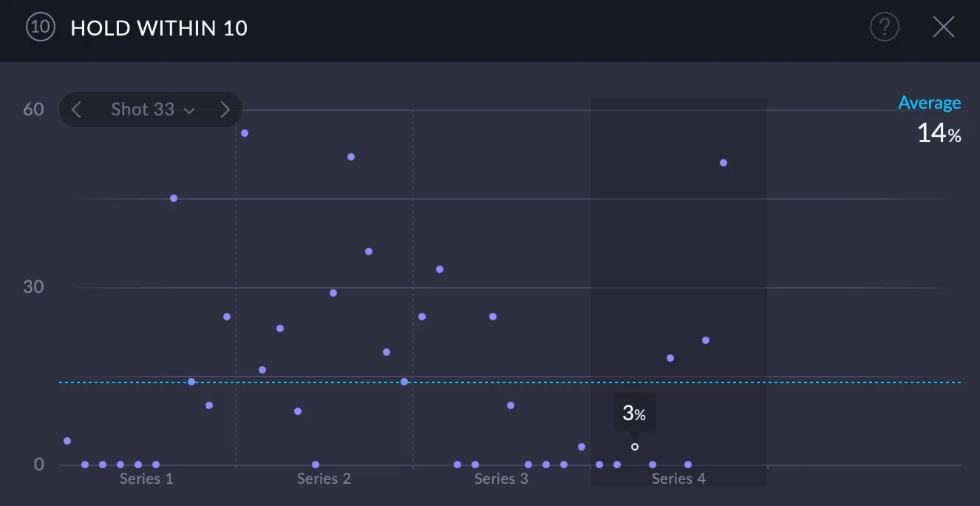Click the circled 10 badge icon
This screenshot has height=506, width=980.
point(40,27)
